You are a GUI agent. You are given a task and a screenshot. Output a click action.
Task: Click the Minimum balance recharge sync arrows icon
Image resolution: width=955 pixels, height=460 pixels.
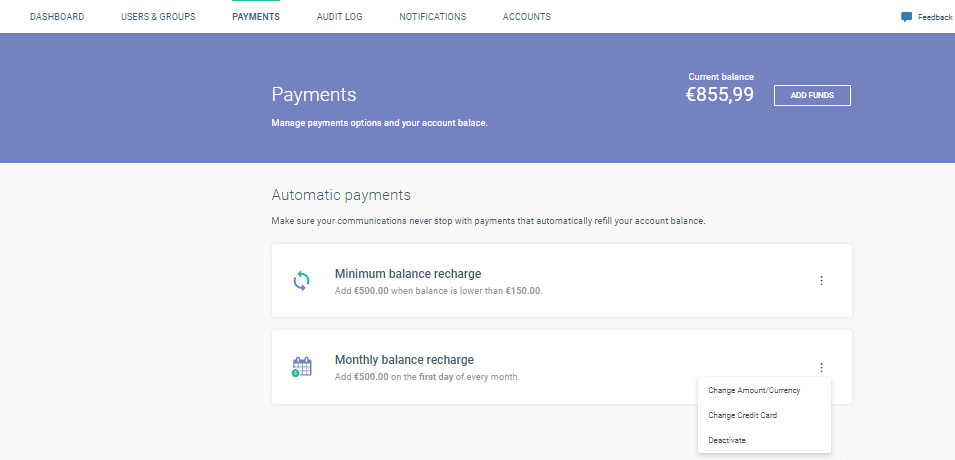tap(301, 281)
